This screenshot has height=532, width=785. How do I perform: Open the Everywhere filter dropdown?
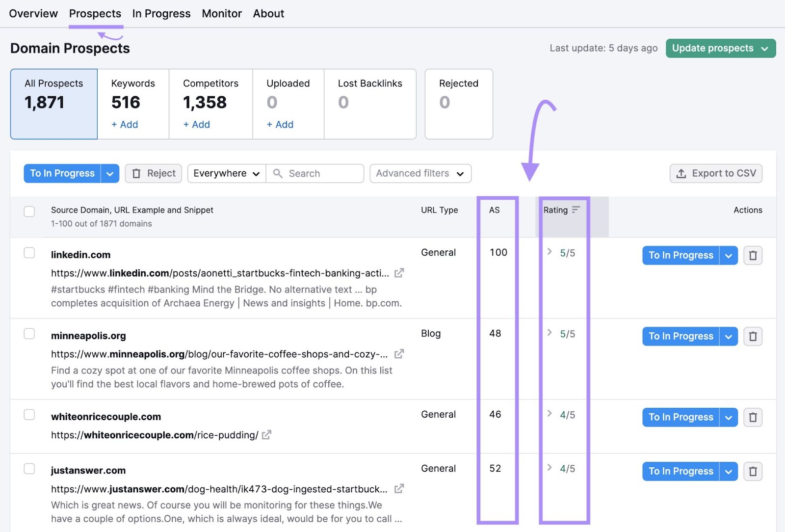pos(226,173)
